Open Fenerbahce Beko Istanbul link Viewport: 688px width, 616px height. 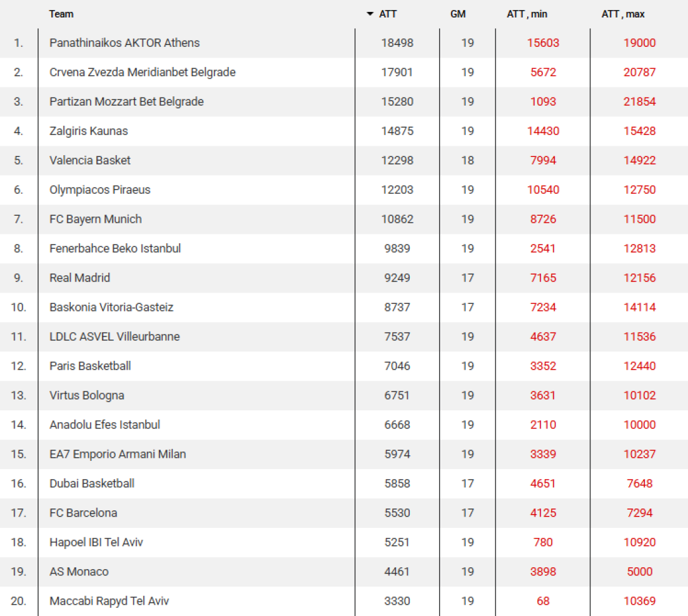(115, 249)
